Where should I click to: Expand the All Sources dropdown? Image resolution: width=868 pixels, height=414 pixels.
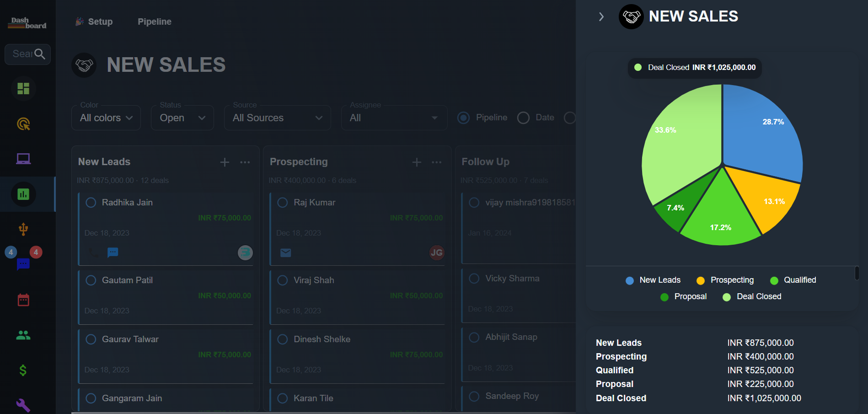(277, 118)
